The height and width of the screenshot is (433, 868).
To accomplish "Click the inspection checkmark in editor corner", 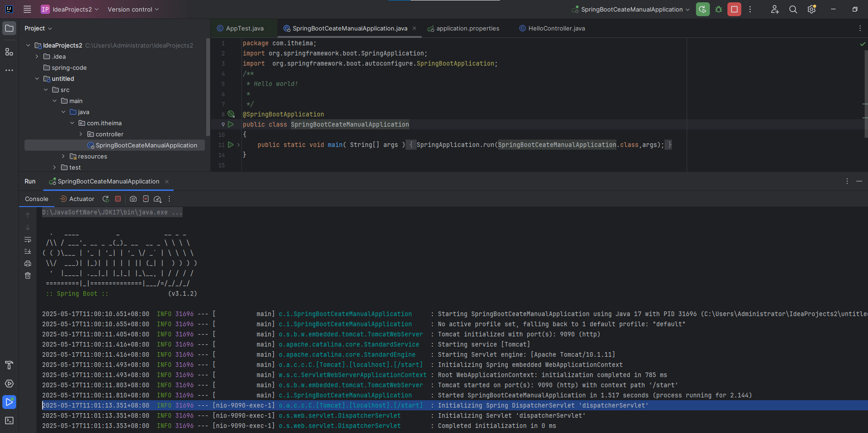I will tap(862, 44).
